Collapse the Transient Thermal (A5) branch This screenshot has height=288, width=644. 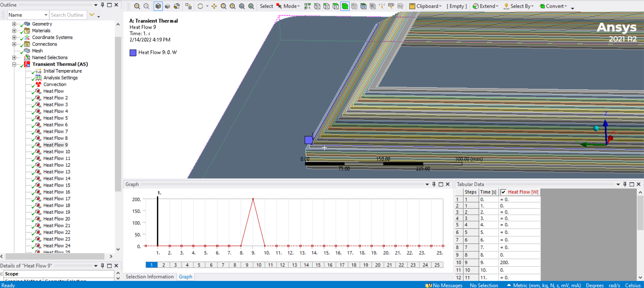(14, 64)
